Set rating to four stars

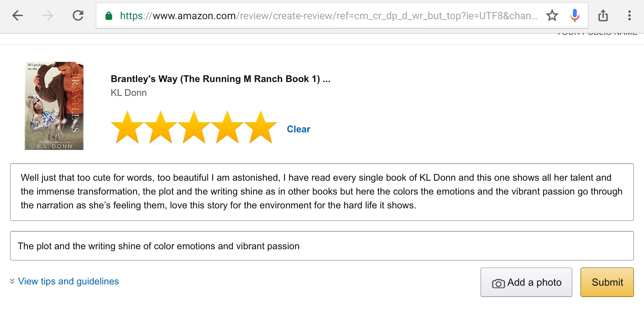(x=227, y=128)
